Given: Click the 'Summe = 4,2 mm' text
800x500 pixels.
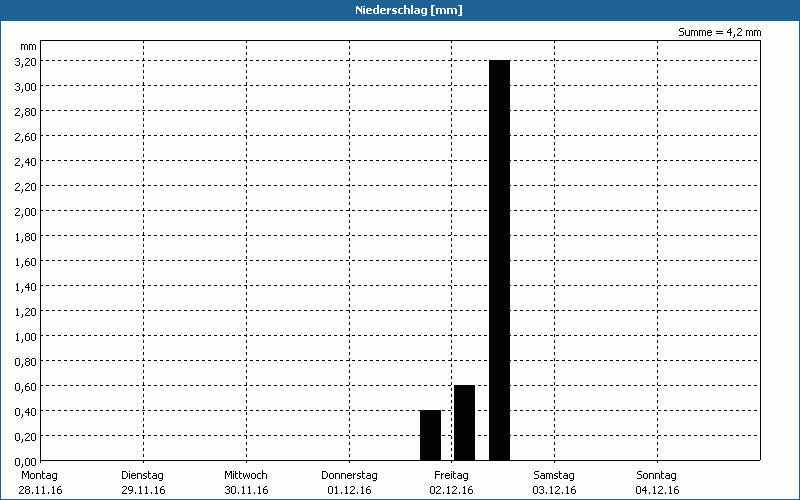Looking at the screenshot, I should pos(719,32).
